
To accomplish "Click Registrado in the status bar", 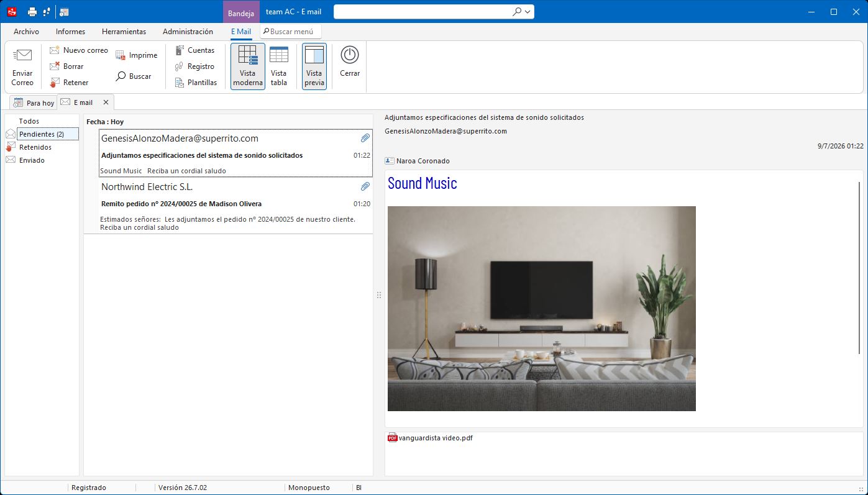I will 89,488.
